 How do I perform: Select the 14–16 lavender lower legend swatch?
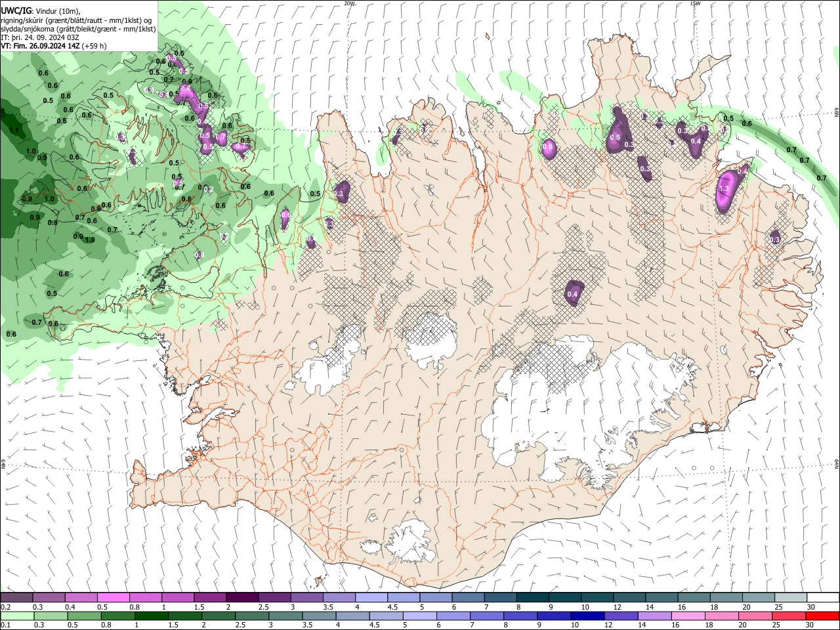[655, 616]
